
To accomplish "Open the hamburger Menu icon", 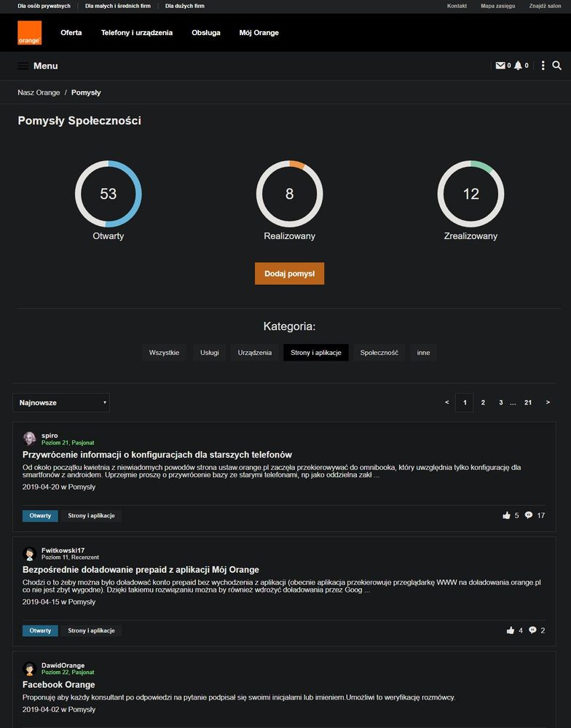I will (23, 66).
